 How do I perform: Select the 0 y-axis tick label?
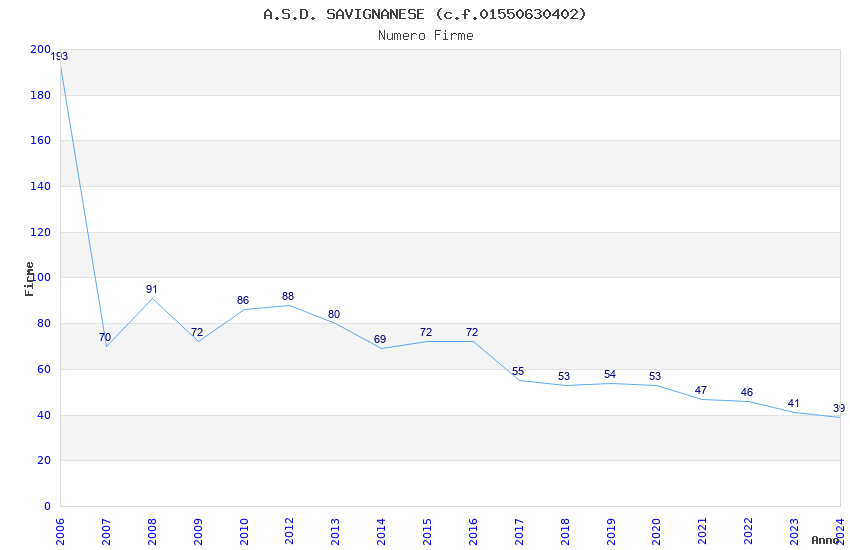click(47, 507)
